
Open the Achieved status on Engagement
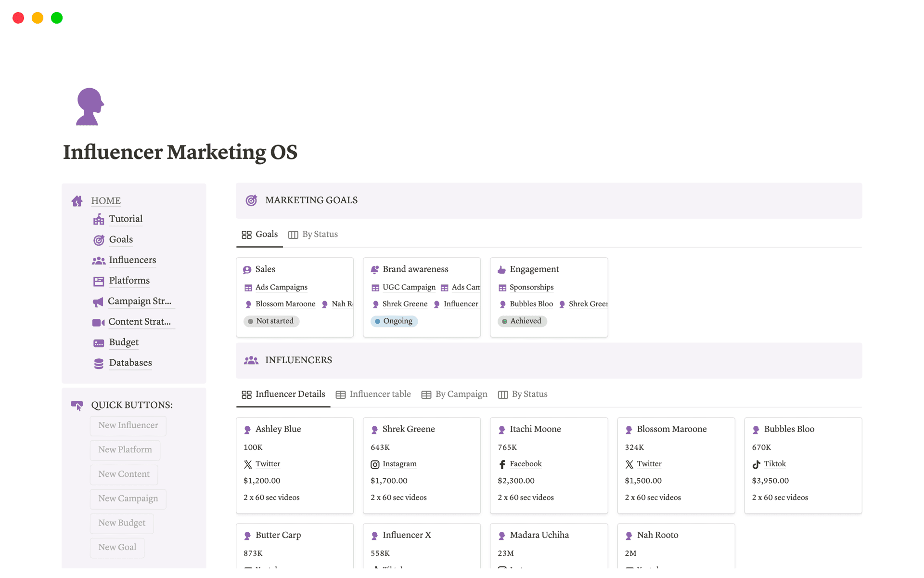522,321
